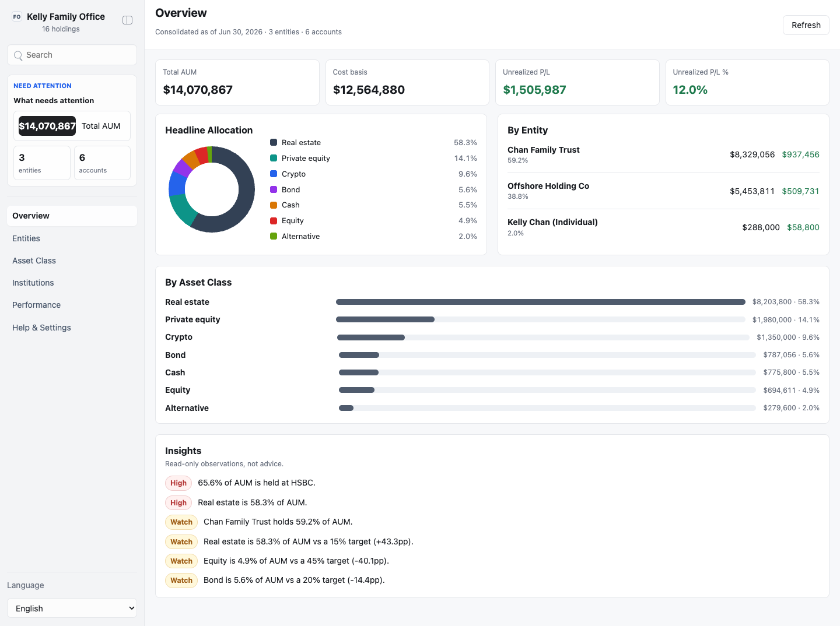Image resolution: width=840 pixels, height=626 pixels.
Task: Click the Private equity legend color swatch
Action: [x=274, y=158]
